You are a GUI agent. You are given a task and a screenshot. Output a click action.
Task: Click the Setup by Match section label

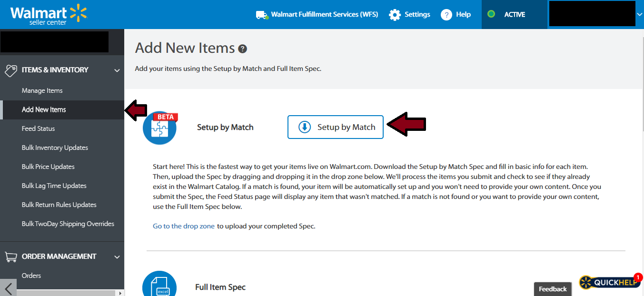pyautogui.click(x=225, y=128)
